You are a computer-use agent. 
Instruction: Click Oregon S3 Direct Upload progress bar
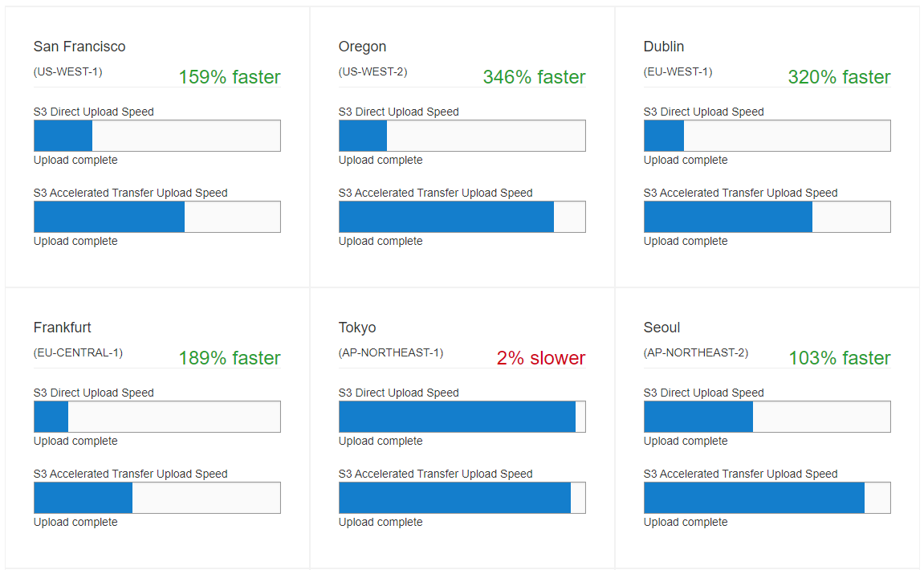click(x=462, y=136)
